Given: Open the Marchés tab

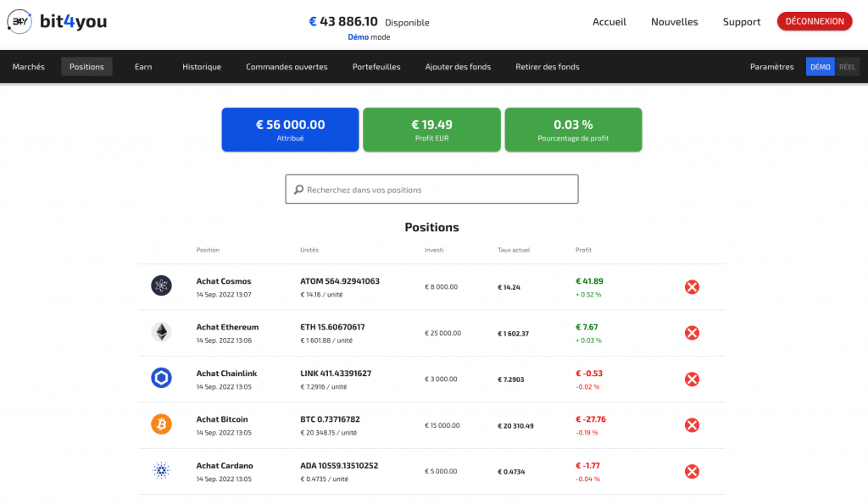Looking at the screenshot, I should click(x=29, y=67).
